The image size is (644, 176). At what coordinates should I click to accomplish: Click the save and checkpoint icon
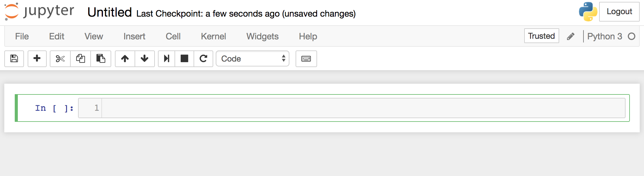click(x=14, y=58)
